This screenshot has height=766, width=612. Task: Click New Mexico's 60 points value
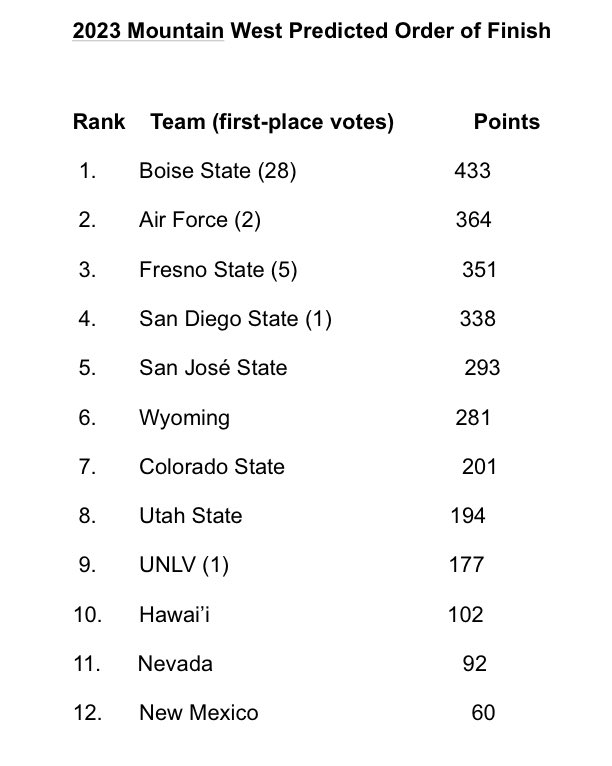[482, 713]
